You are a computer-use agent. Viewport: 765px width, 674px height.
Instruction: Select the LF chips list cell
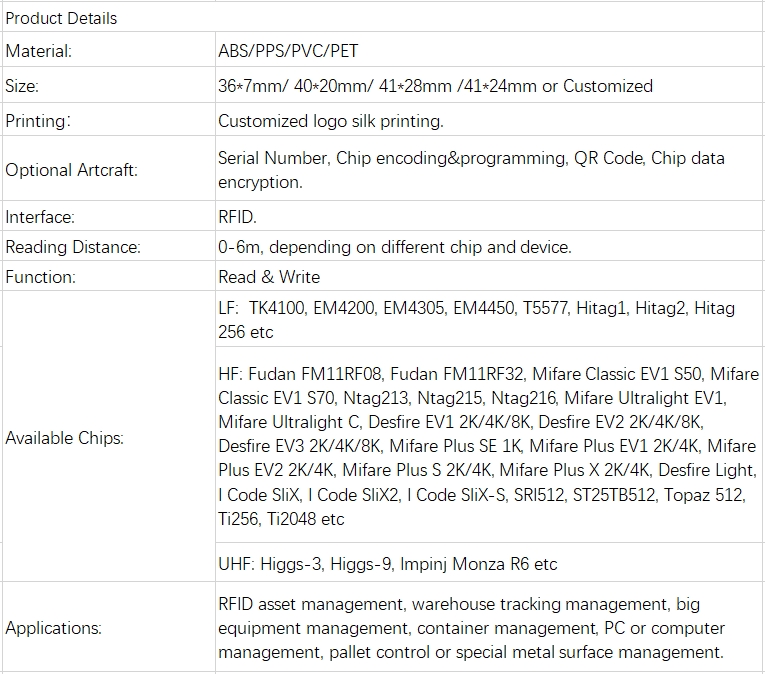click(x=490, y=319)
